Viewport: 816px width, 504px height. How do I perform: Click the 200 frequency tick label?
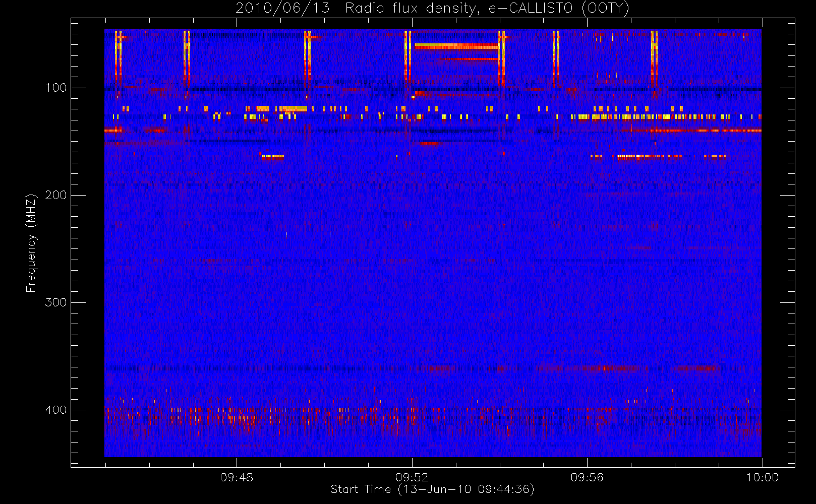click(x=56, y=195)
